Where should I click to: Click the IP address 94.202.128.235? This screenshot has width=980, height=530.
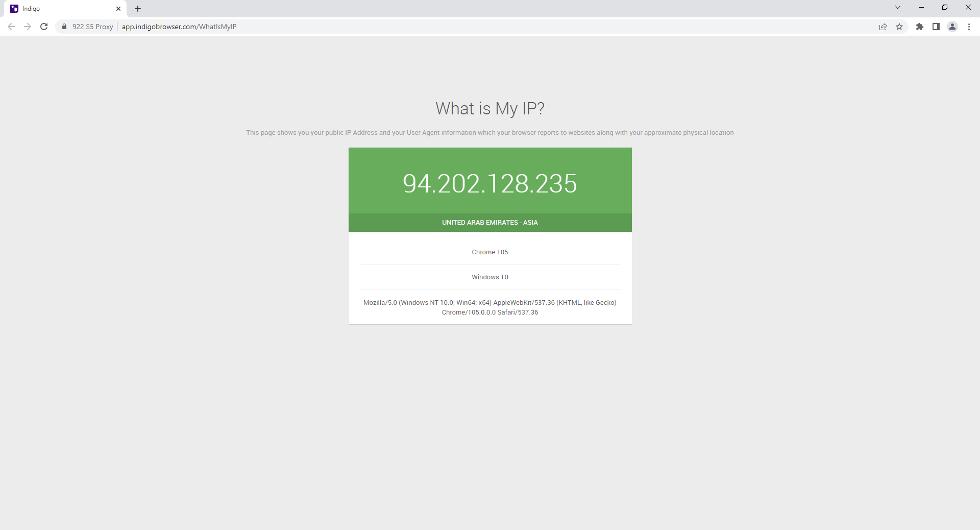489,183
